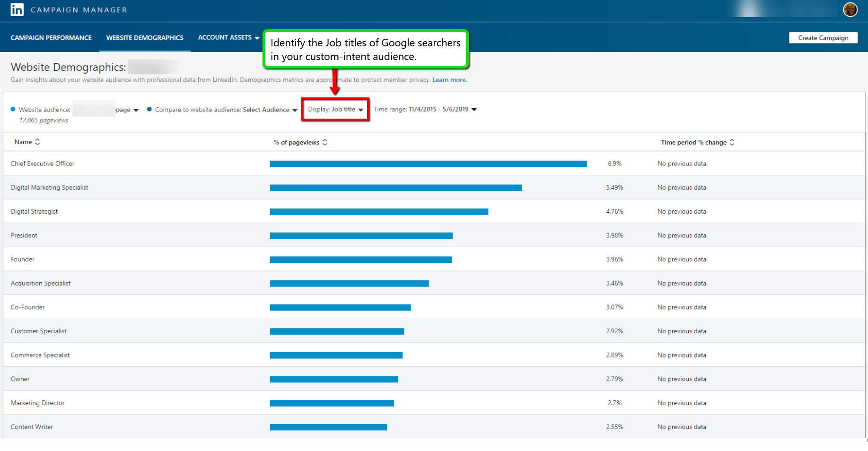The width and height of the screenshot is (868, 451).
Task: Open the Display: Job title dropdown
Action: tap(335, 109)
